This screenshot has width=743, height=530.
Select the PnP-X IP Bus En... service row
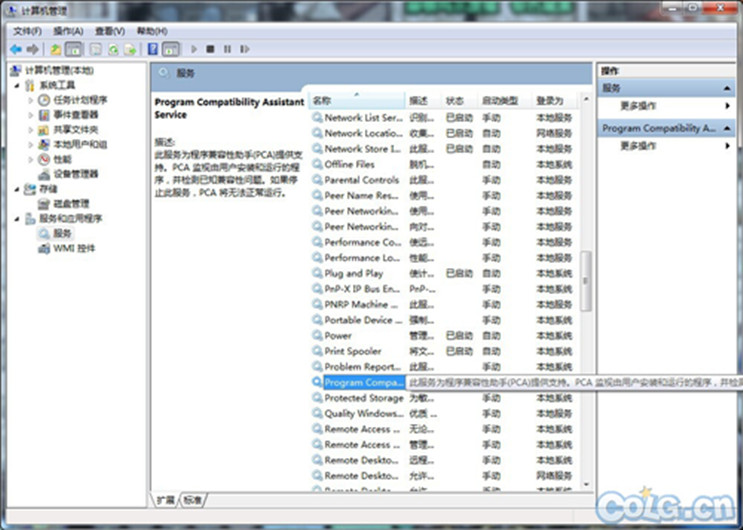tap(442, 289)
